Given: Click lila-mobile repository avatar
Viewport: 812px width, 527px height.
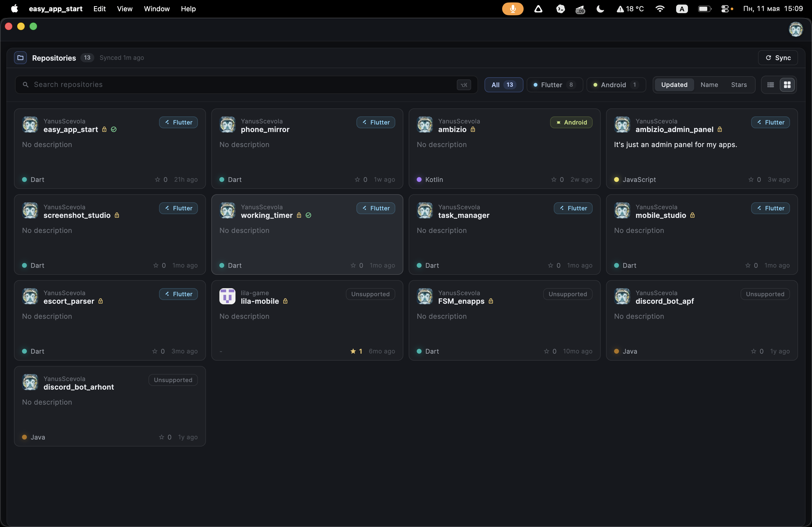Looking at the screenshot, I should [x=227, y=296].
